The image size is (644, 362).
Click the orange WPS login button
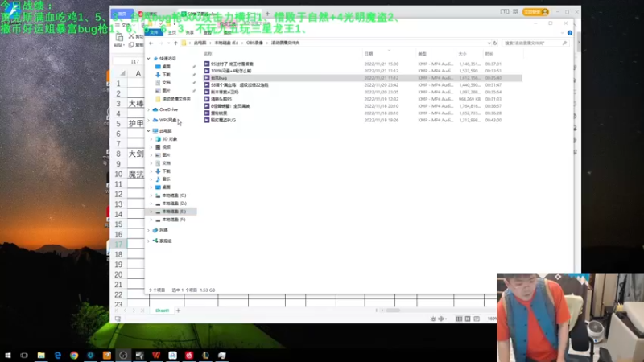(x=535, y=12)
